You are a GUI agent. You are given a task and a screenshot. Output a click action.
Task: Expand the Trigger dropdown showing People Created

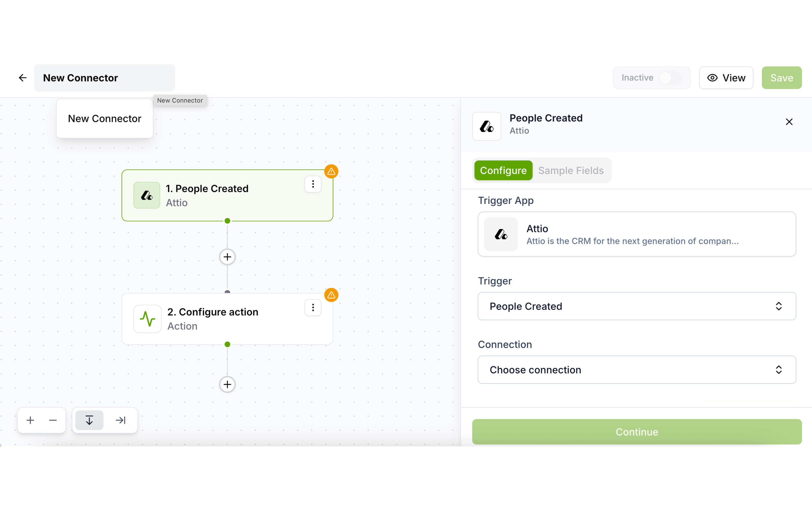(x=637, y=306)
